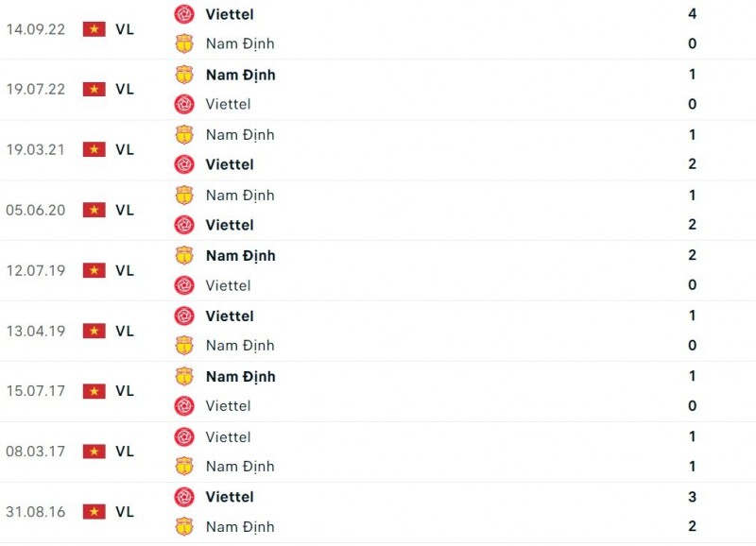
Task: Click Viettel's score of 3 on 31.08.16
Action: [693, 496]
